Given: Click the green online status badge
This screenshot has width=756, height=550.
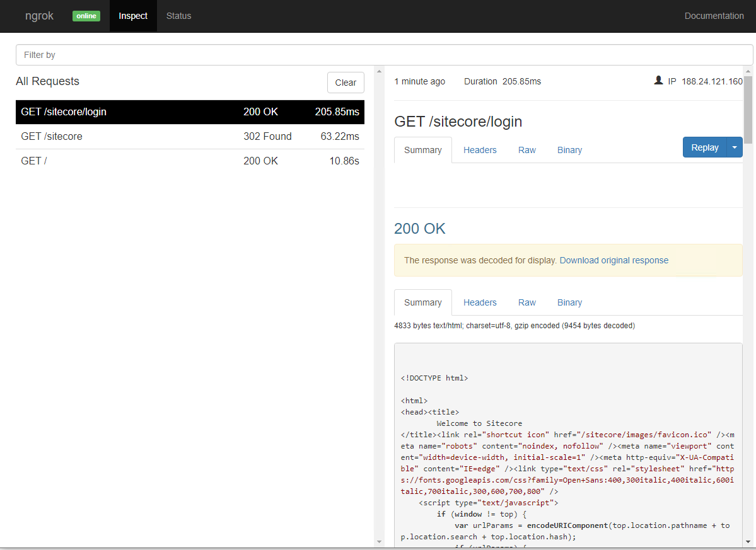Looking at the screenshot, I should (x=86, y=16).
